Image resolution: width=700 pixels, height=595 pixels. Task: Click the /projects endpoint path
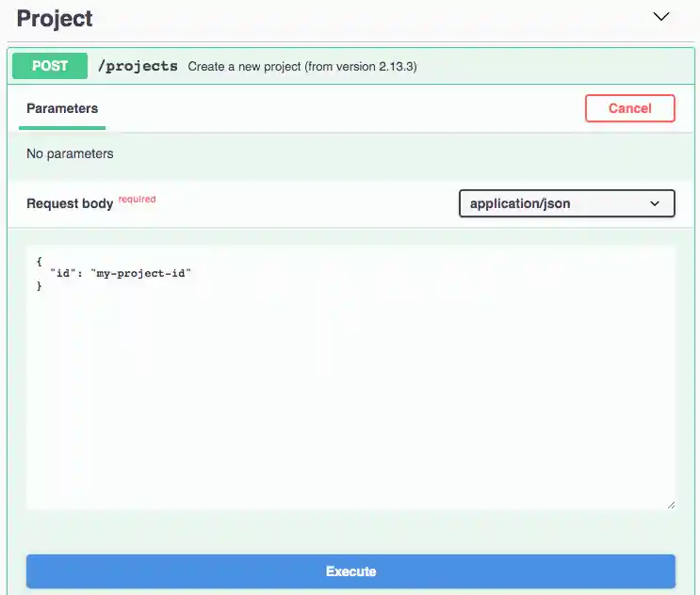pos(138,66)
